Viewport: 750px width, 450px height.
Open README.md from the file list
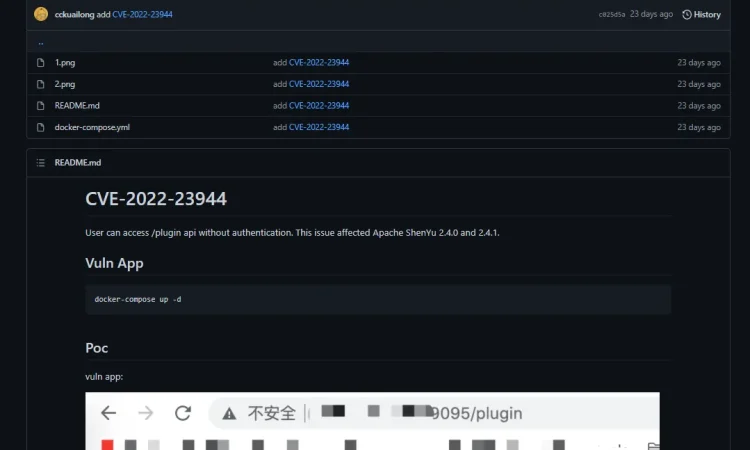tap(77, 106)
